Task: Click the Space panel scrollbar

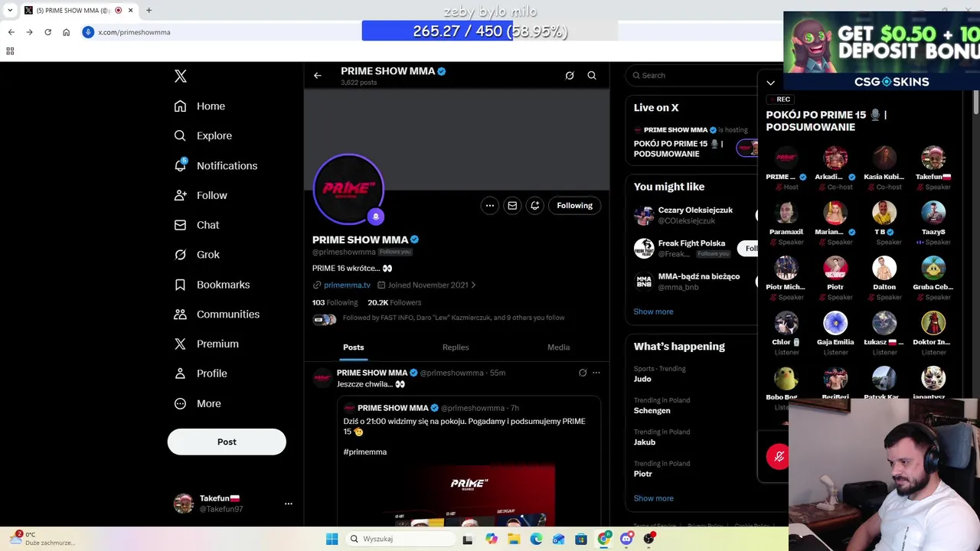Action: pos(975,103)
